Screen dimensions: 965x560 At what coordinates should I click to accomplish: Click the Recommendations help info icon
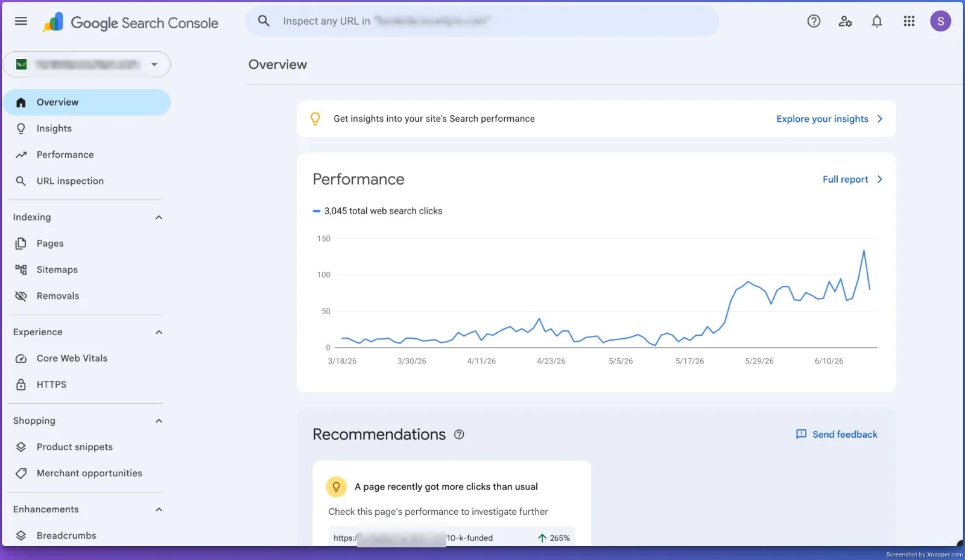pyautogui.click(x=459, y=435)
